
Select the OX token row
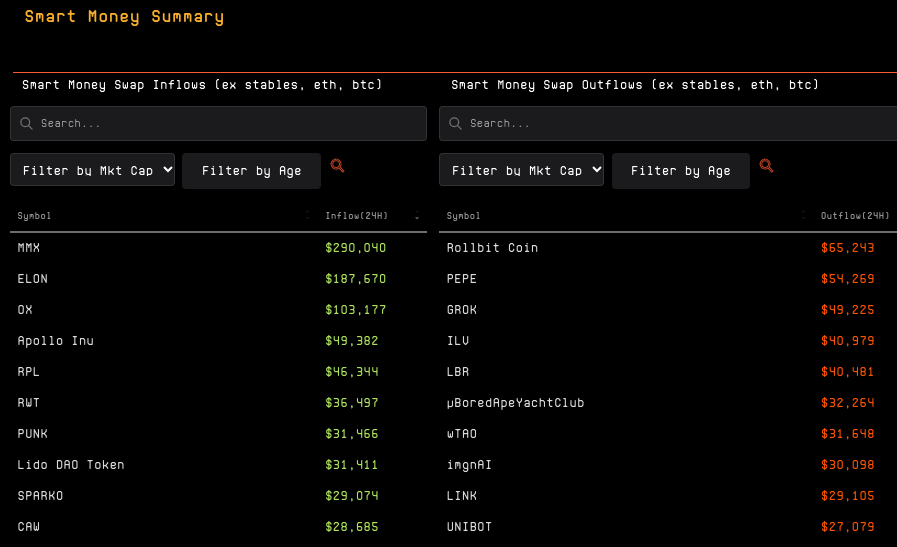219,310
